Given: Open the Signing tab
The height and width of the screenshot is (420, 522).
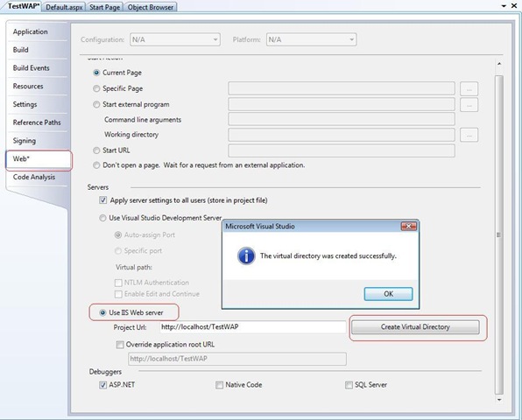Looking at the screenshot, I should click(x=38, y=141).
